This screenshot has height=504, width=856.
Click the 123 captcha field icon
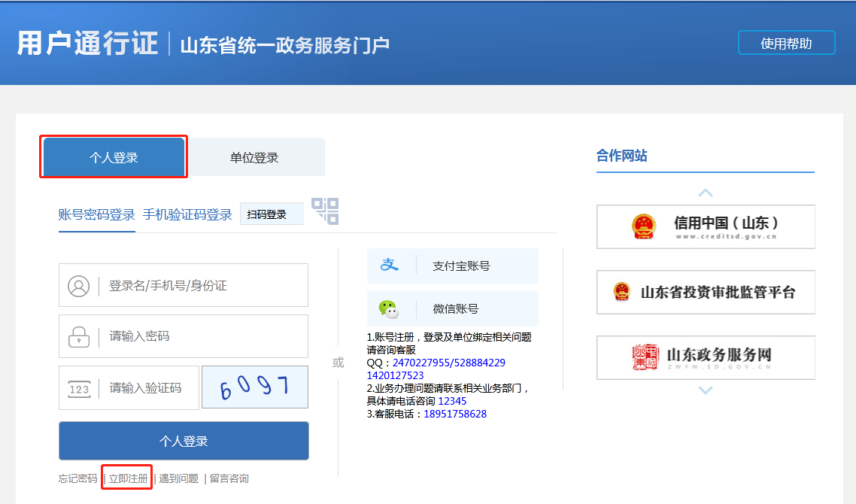(78, 388)
